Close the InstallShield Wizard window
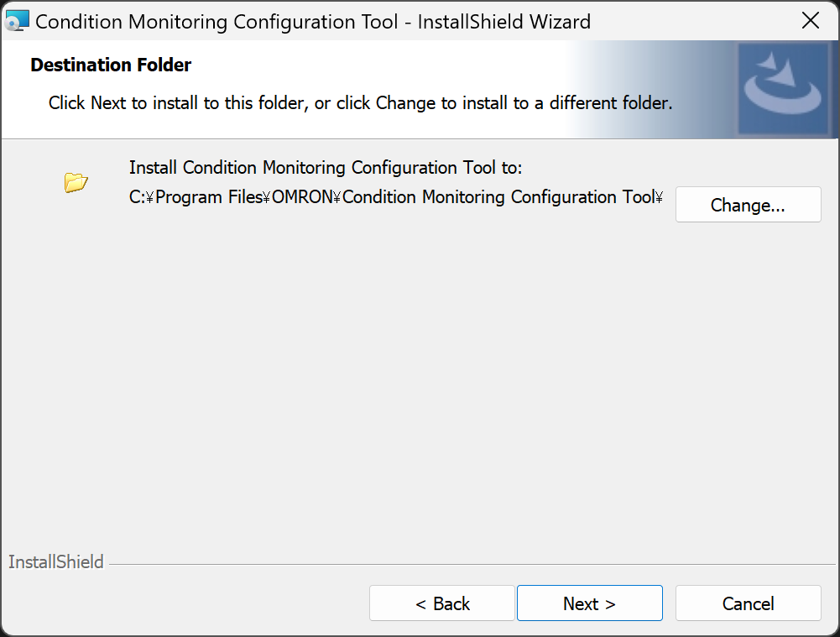The image size is (840, 637). (x=810, y=21)
